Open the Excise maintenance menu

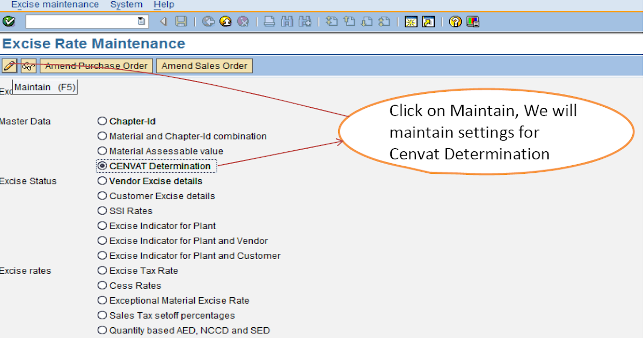pyautogui.click(x=54, y=5)
